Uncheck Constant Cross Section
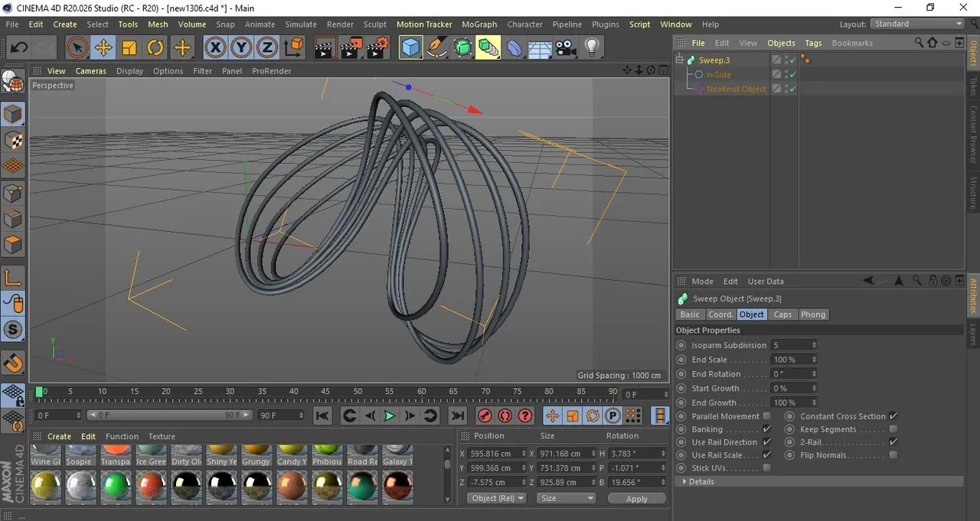This screenshot has width=980, height=521. click(x=893, y=416)
